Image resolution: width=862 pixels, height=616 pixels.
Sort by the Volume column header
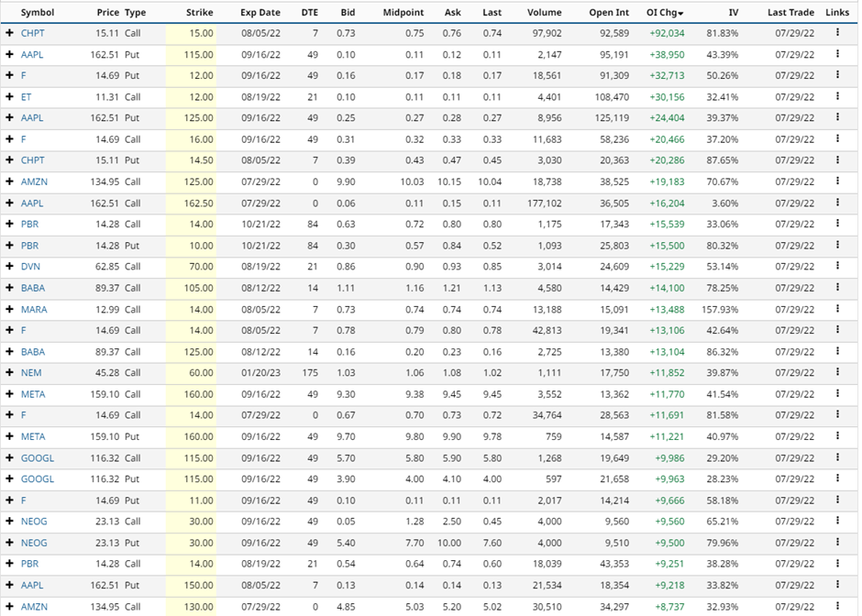[x=544, y=12]
